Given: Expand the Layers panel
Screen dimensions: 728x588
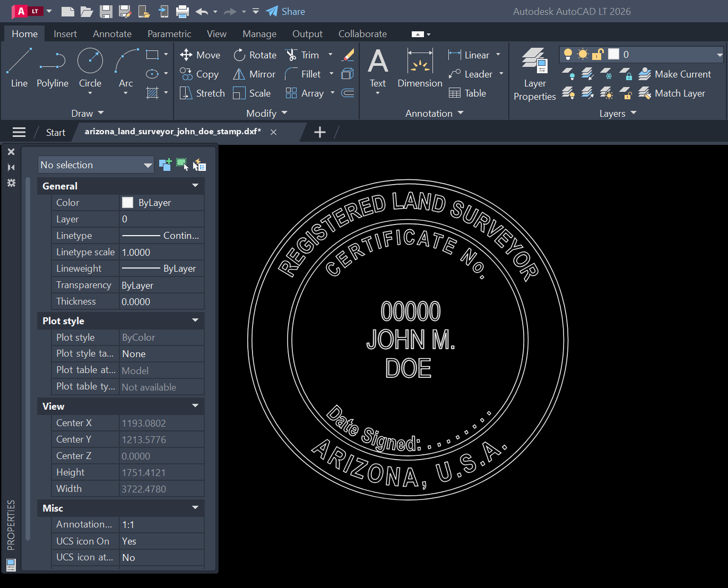Looking at the screenshot, I should (618, 113).
